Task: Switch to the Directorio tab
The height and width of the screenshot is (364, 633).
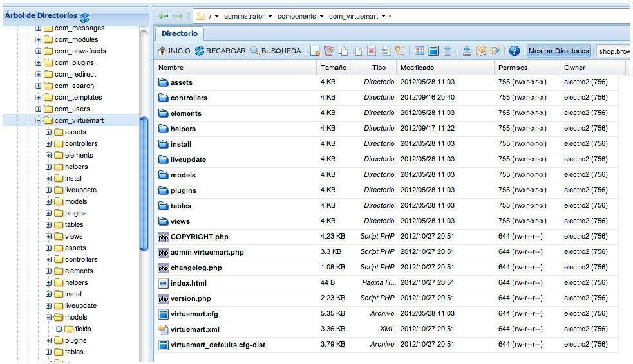Action: pyautogui.click(x=179, y=33)
